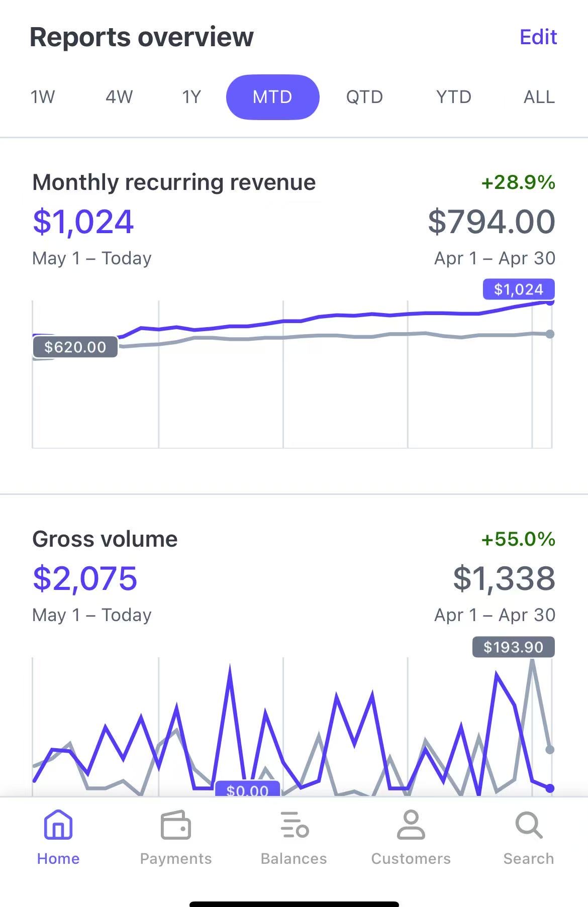Tap the $794.00 previous period amount
The height and width of the screenshot is (907, 588).
[x=492, y=222]
